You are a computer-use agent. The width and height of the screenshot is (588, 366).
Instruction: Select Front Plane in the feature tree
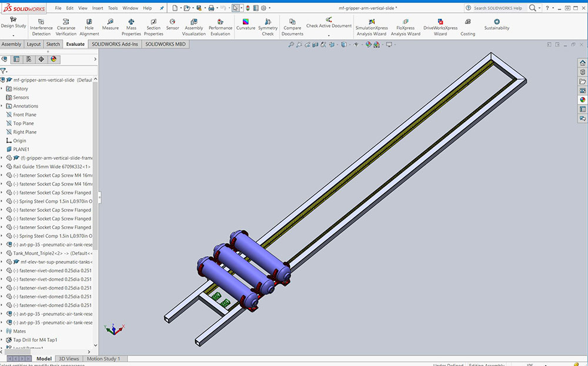click(x=24, y=115)
